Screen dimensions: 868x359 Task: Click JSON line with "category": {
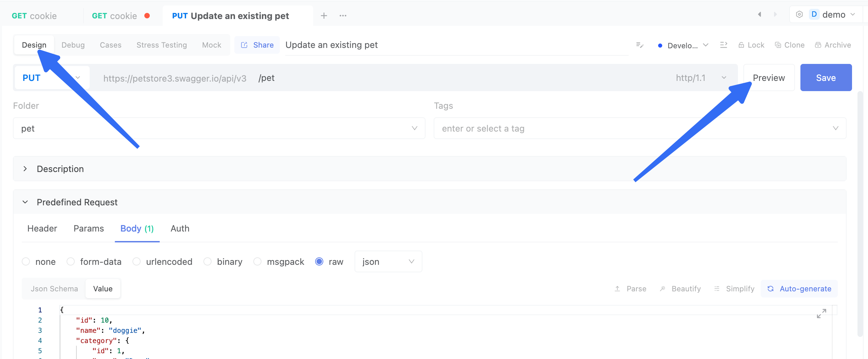point(103,341)
